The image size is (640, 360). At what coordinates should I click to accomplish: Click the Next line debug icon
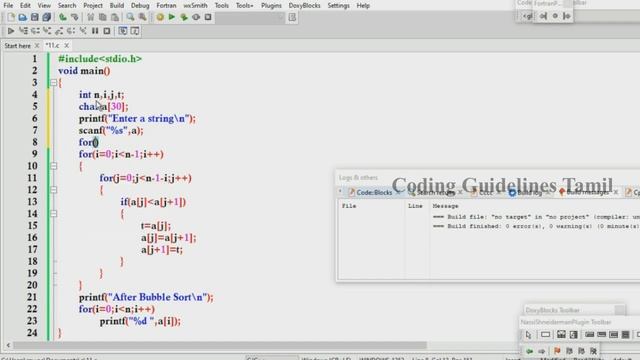[35, 31]
